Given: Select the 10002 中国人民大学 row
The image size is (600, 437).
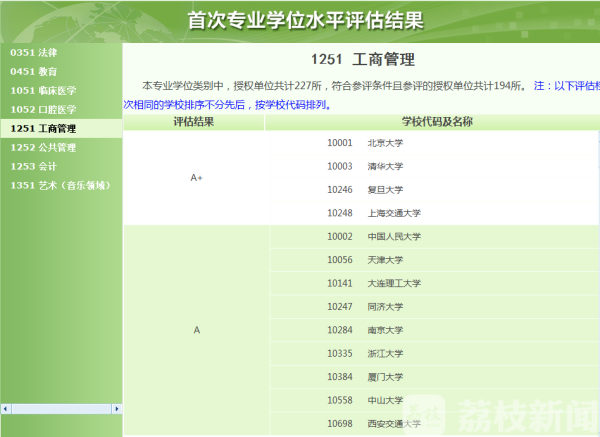Looking at the screenshot, I should coord(434,236).
